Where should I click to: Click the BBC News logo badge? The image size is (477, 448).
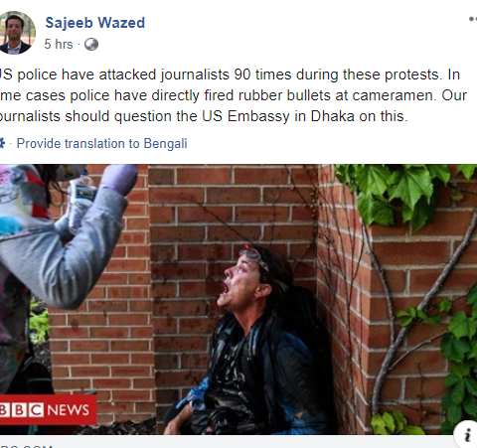pyautogui.click(x=48, y=409)
